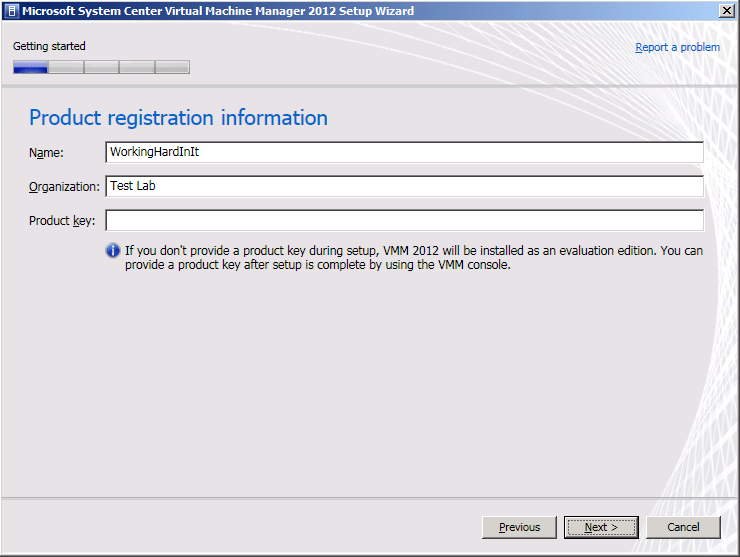
Task: Click the Product key: label
Action: (x=62, y=221)
